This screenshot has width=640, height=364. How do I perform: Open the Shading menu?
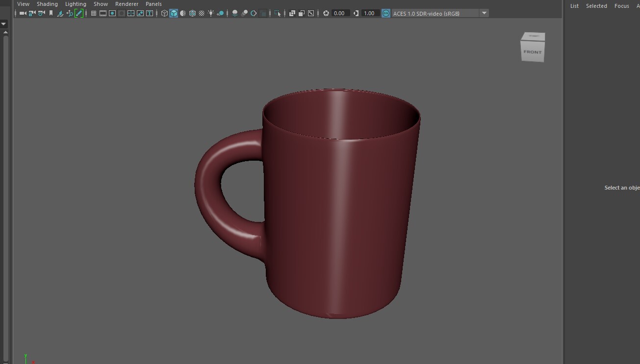[x=47, y=4]
